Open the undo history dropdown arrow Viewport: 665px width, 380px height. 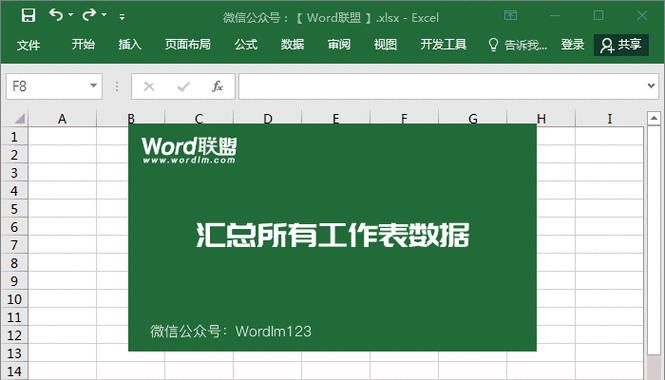71,15
